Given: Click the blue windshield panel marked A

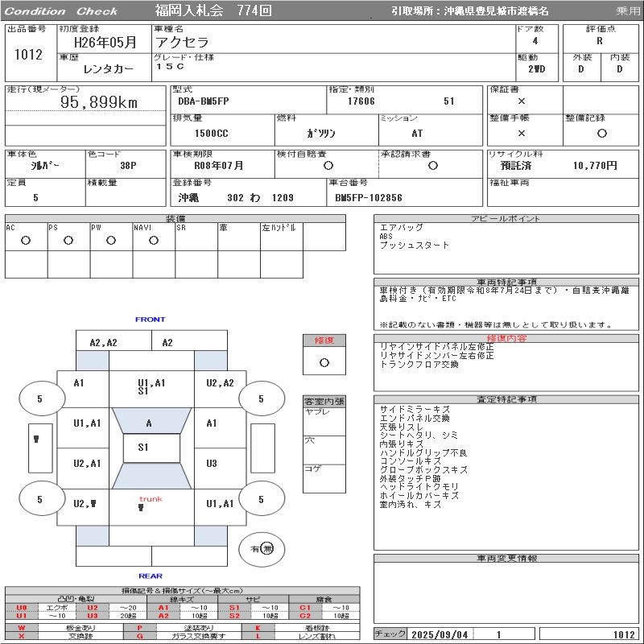Looking at the screenshot, I should point(151,420).
